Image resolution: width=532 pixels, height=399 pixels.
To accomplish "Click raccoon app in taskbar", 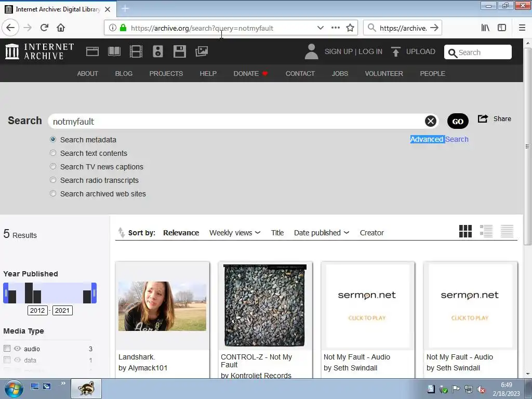I will [x=86, y=389].
